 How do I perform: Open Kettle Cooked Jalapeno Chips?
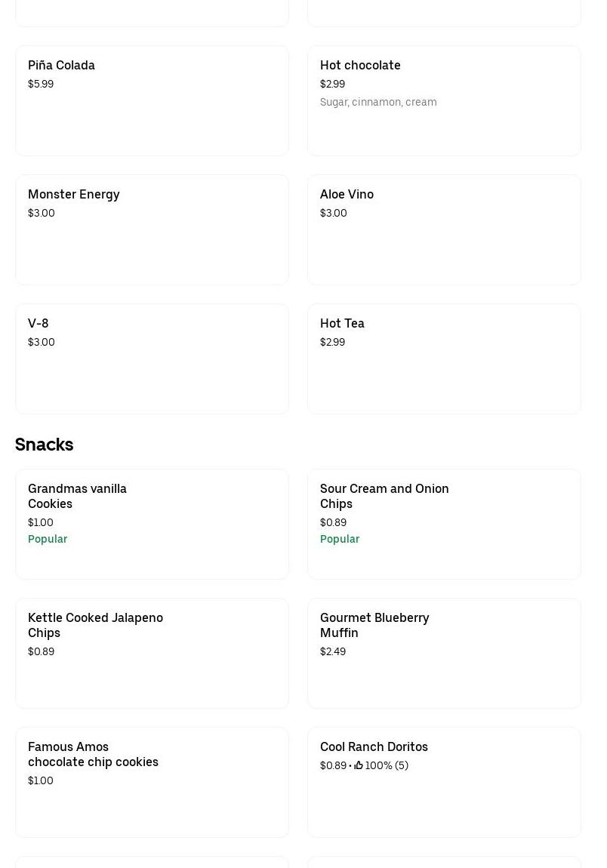[x=152, y=653]
